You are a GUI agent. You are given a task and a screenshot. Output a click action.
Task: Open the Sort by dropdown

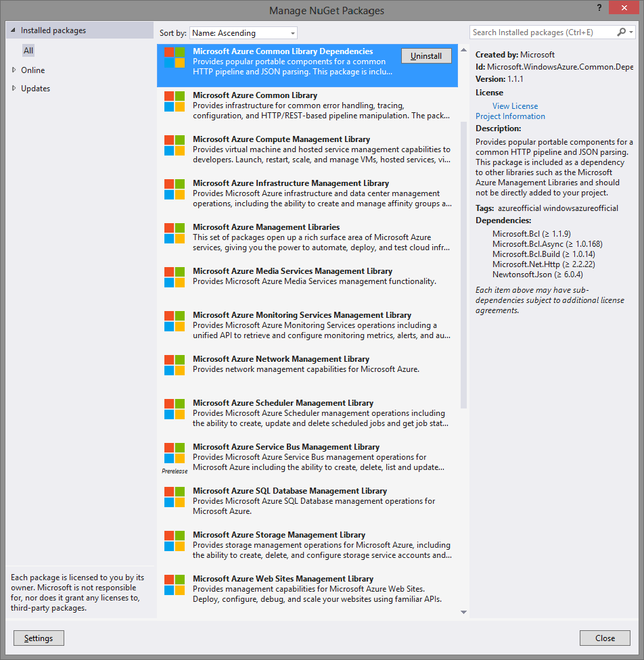coord(244,33)
